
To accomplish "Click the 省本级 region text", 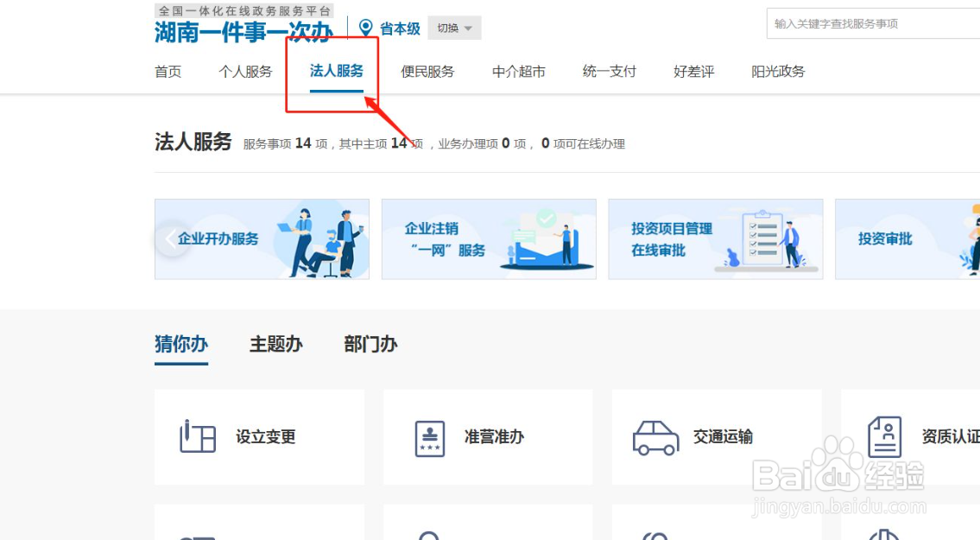I will pos(400,29).
